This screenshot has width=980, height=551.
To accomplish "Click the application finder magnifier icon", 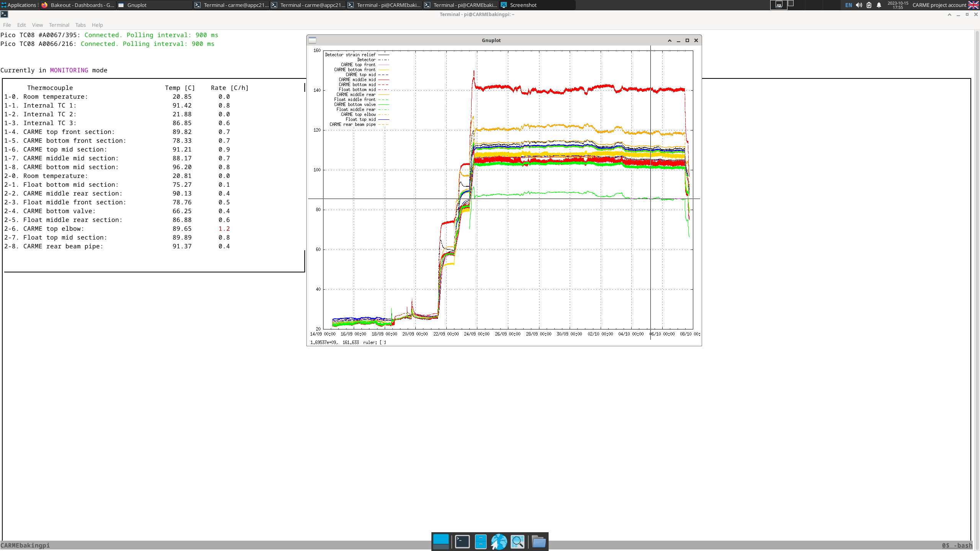I will [518, 541].
